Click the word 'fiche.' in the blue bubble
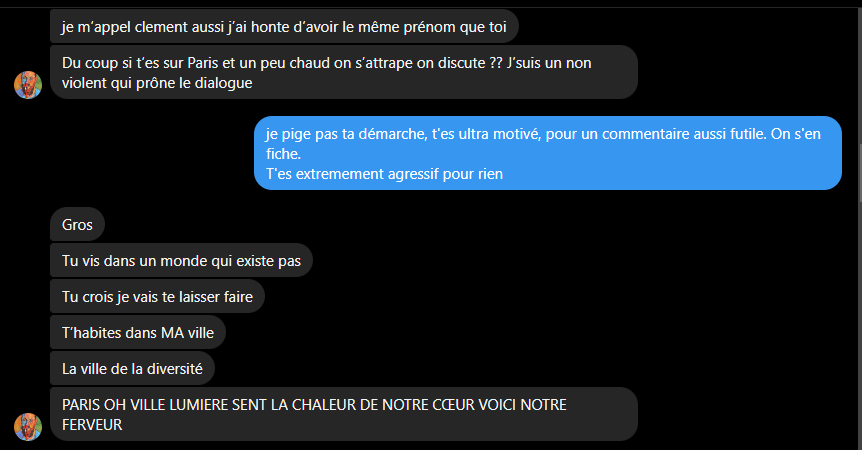Image resolution: width=862 pixels, height=450 pixels. [x=283, y=154]
